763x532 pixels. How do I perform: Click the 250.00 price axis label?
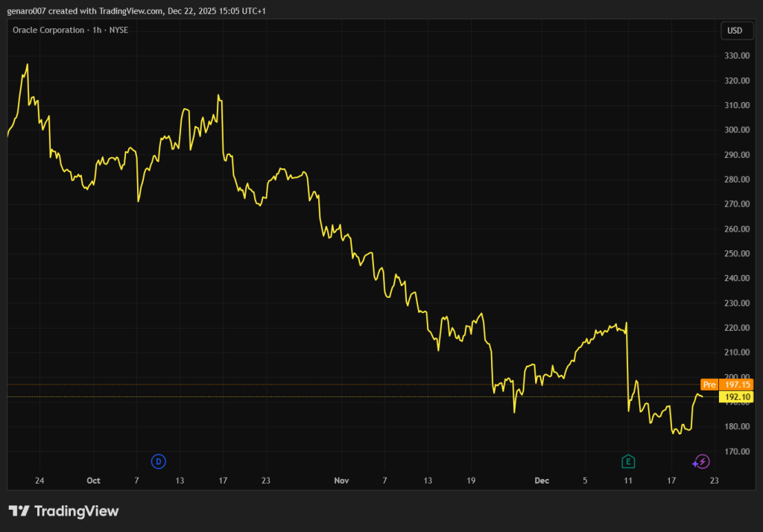click(735, 253)
